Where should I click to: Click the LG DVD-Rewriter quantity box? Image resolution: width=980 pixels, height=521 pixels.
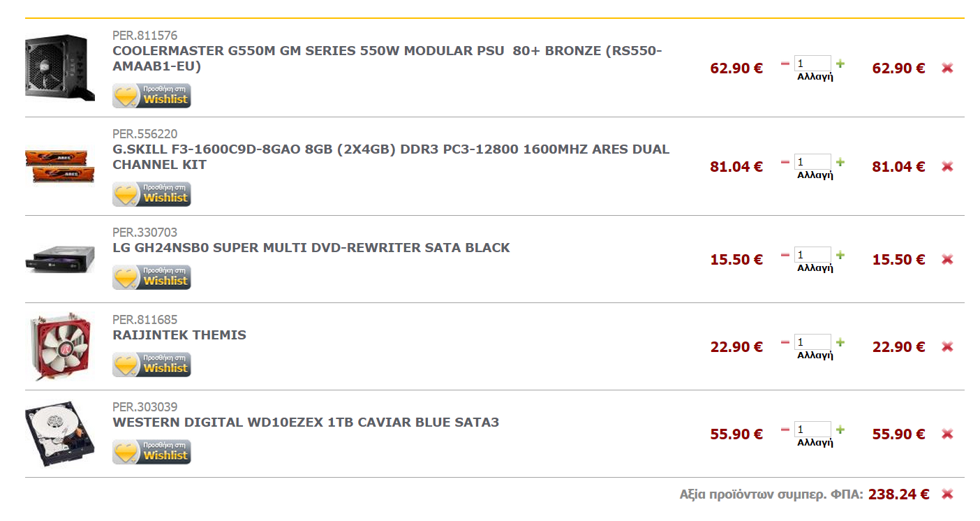click(812, 254)
